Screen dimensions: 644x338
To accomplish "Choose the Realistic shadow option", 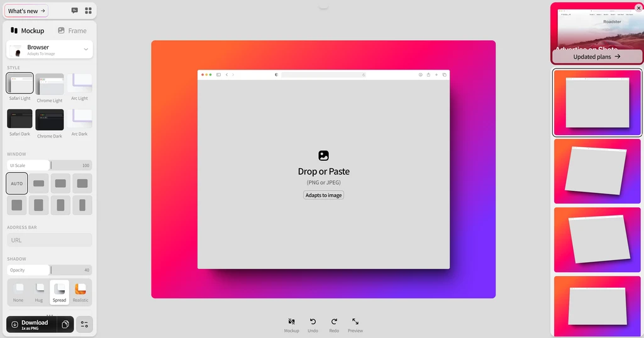I will click(80, 289).
